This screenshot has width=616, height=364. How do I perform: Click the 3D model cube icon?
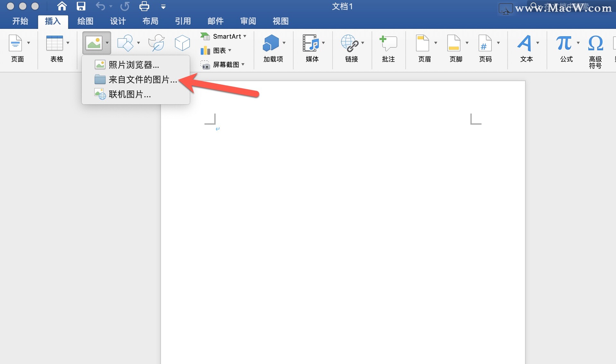182,43
